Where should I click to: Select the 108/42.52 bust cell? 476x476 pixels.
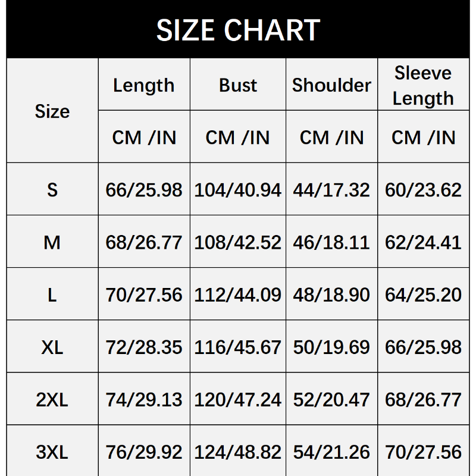tap(238, 242)
